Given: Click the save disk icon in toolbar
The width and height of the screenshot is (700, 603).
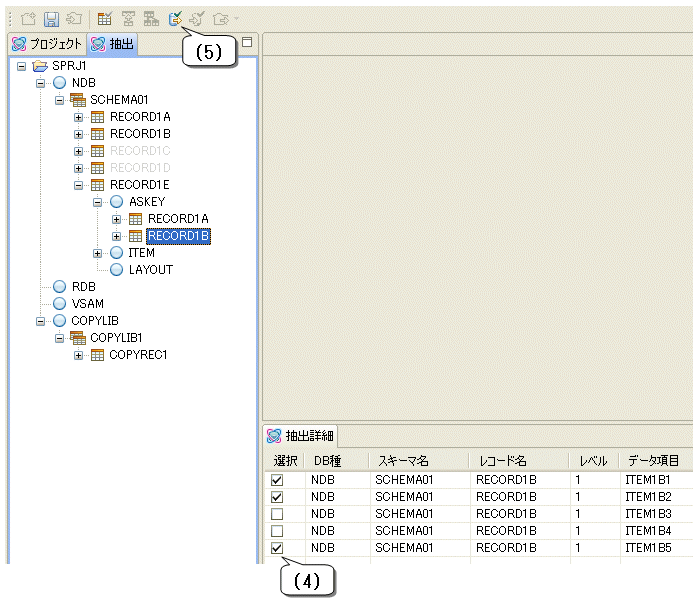Looking at the screenshot, I should click(x=50, y=18).
